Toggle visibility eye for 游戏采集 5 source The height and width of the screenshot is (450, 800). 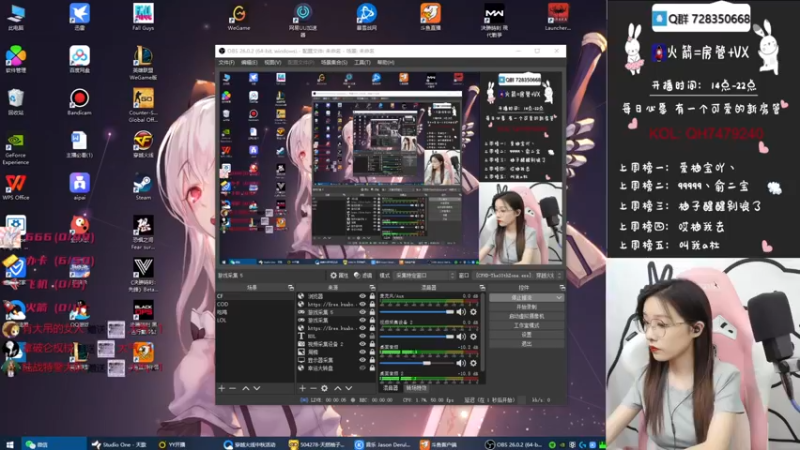click(362, 312)
